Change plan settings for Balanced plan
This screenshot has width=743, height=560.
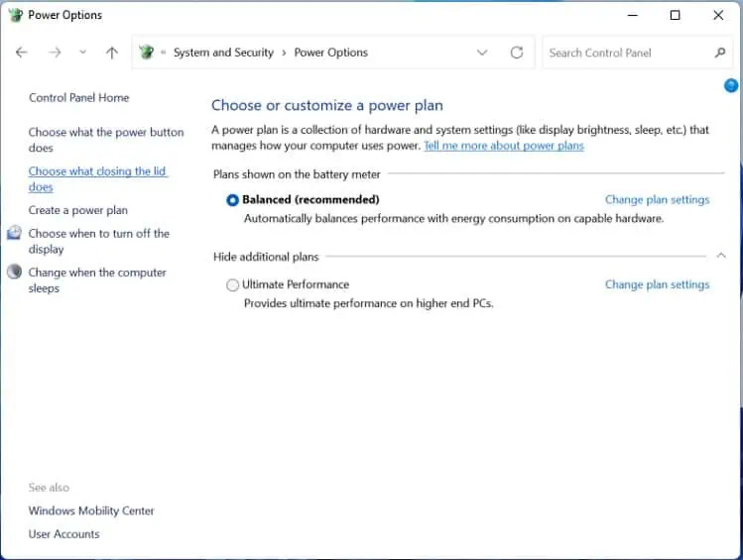click(657, 199)
